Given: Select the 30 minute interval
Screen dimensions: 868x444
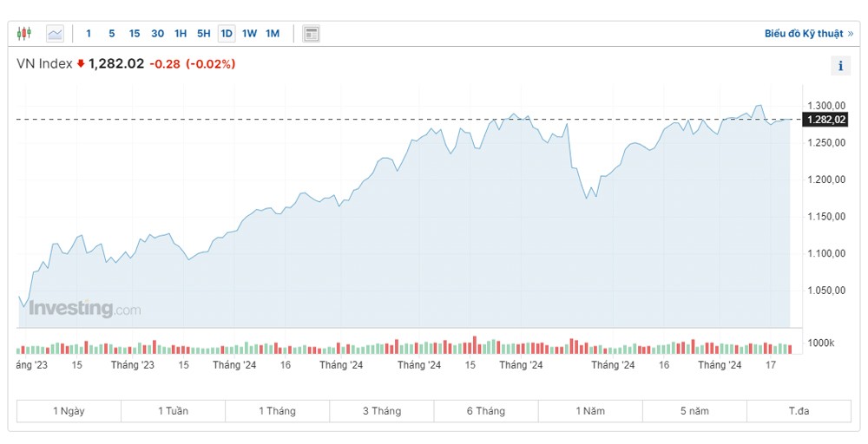Looking at the screenshot, I should click(x=157, y=34).
